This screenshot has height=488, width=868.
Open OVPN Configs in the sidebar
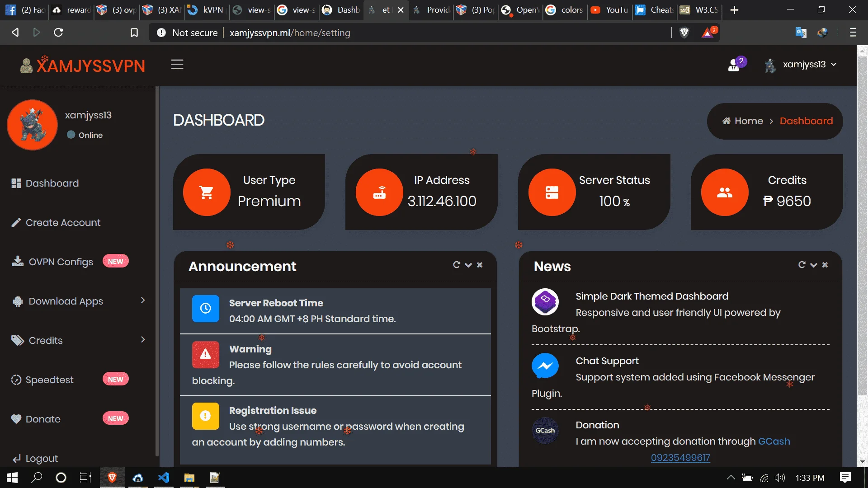[52, 262]
